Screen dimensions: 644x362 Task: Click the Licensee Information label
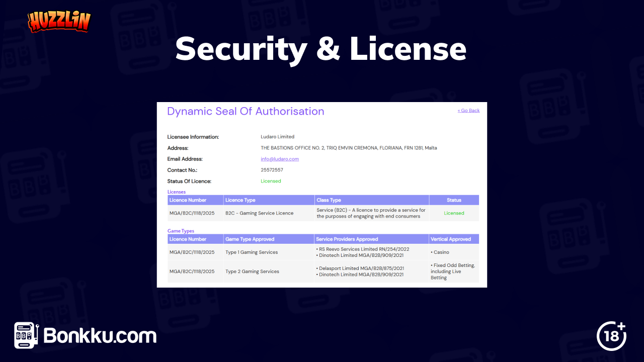click(x=193, y=137)
